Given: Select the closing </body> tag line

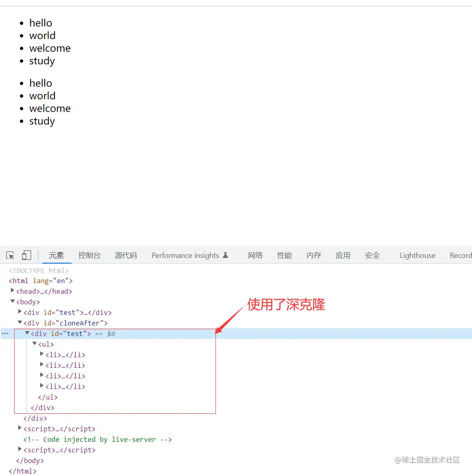Looking at the screenshot, I should pyautogui.click(x=30, y=461).
